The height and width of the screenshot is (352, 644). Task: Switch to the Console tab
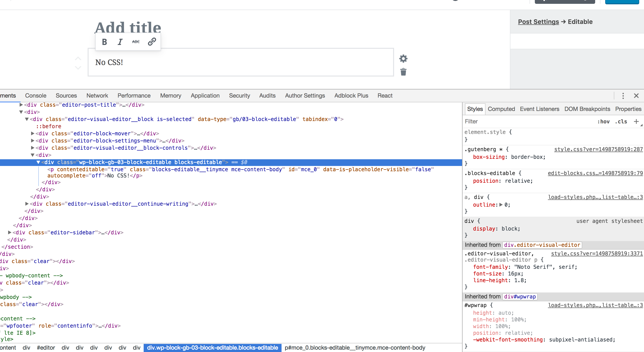click(35, 96)
